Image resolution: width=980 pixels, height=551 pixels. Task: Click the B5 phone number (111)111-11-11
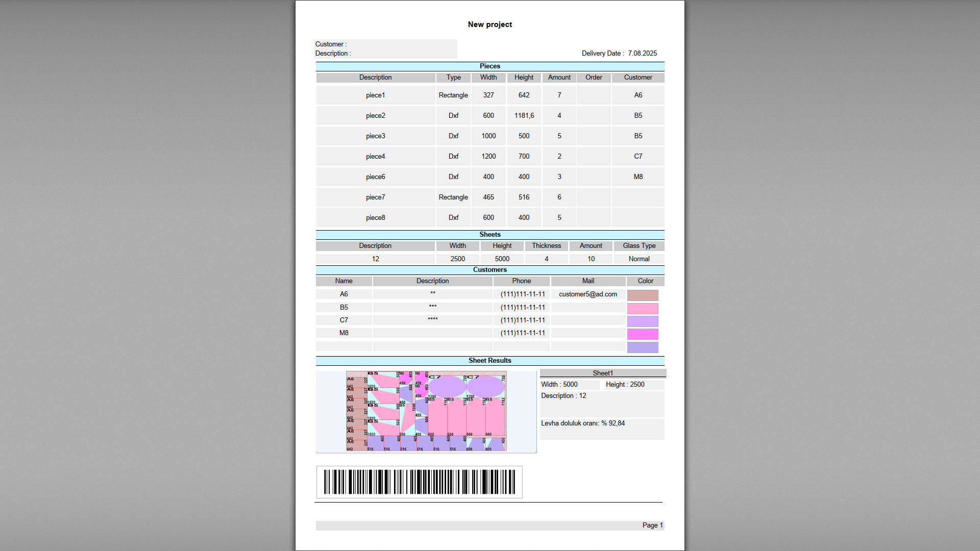click(x=523, y=308)
